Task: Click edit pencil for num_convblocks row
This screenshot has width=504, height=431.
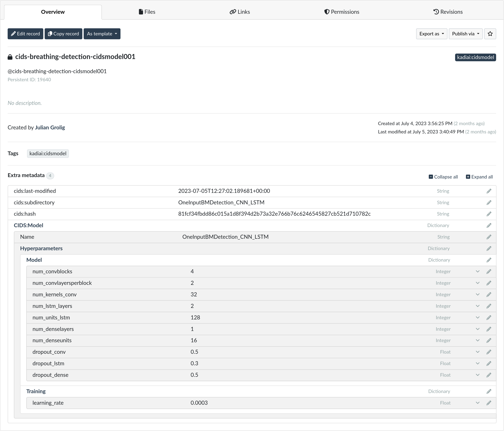Action: [x=489, y=271]
